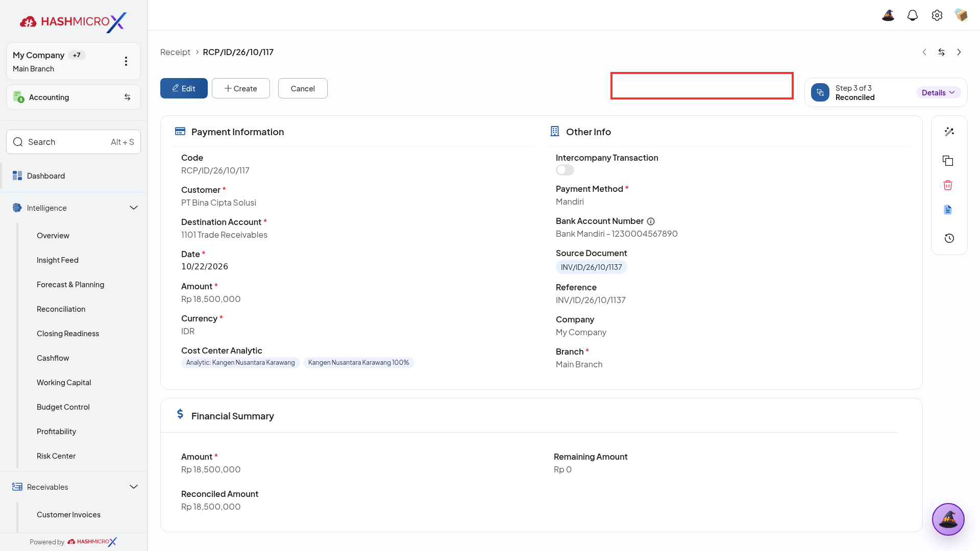Click the Other Info building icon
The width and height of the screenshot is (980, 551).
click(x=555, y=132)
